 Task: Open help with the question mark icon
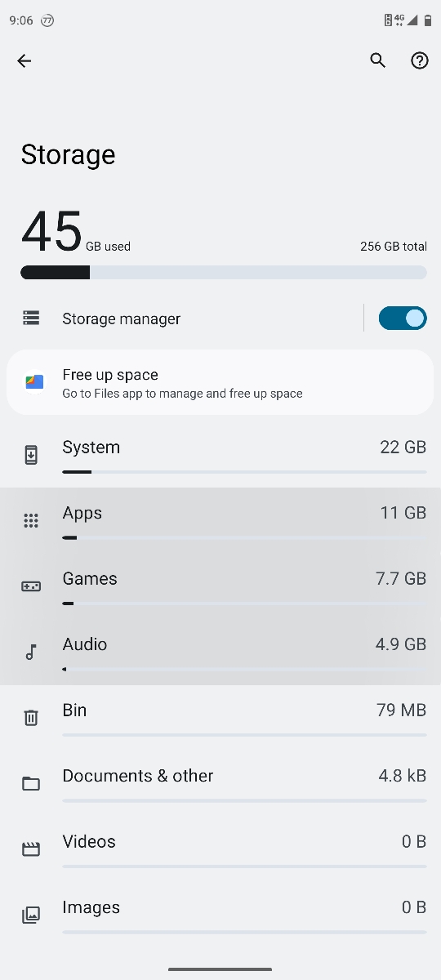(x=420, y=60)
